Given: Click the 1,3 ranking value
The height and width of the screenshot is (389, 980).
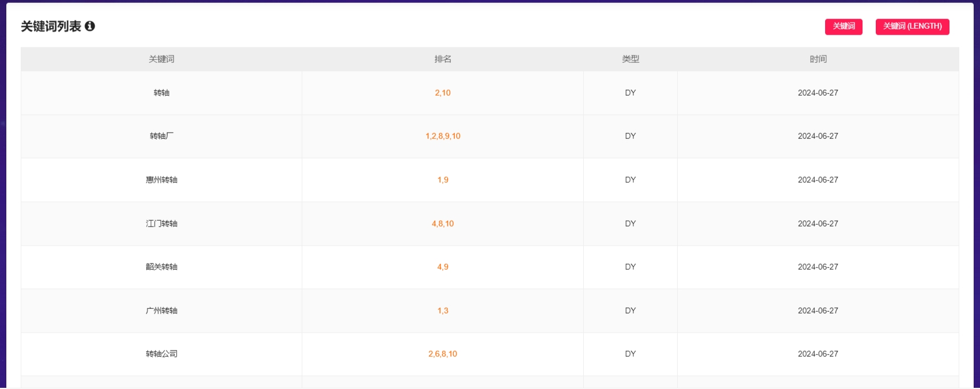Looking at the screenshot, I should (443, 311).
